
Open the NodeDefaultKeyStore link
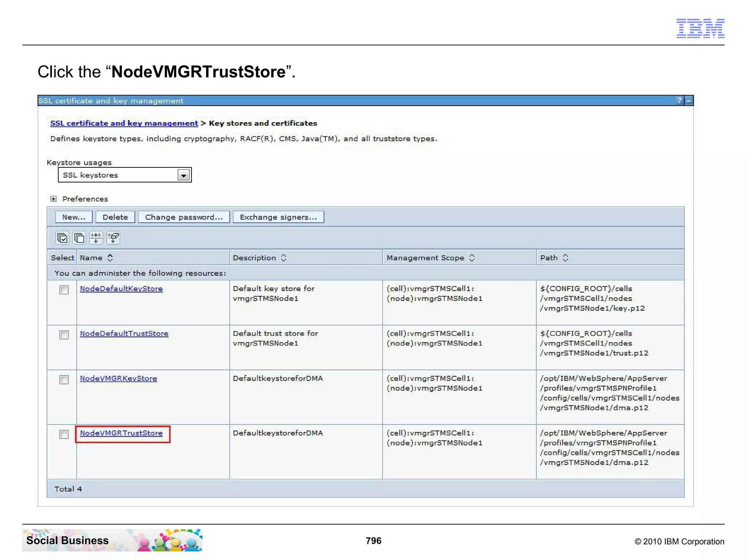coord(121,289)
